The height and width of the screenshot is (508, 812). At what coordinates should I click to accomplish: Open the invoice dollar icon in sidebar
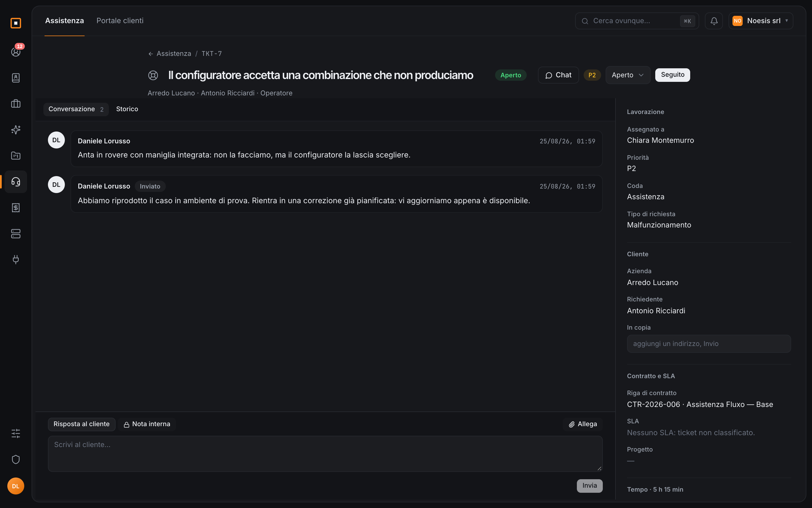tap(16, 208)
